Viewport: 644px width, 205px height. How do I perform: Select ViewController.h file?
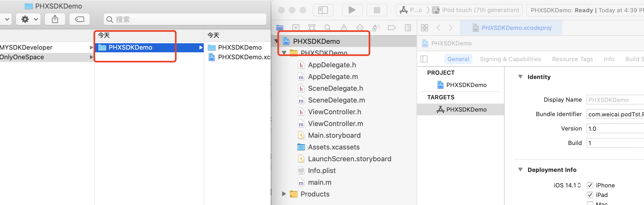pyautogui.click(x=335, y=112)
